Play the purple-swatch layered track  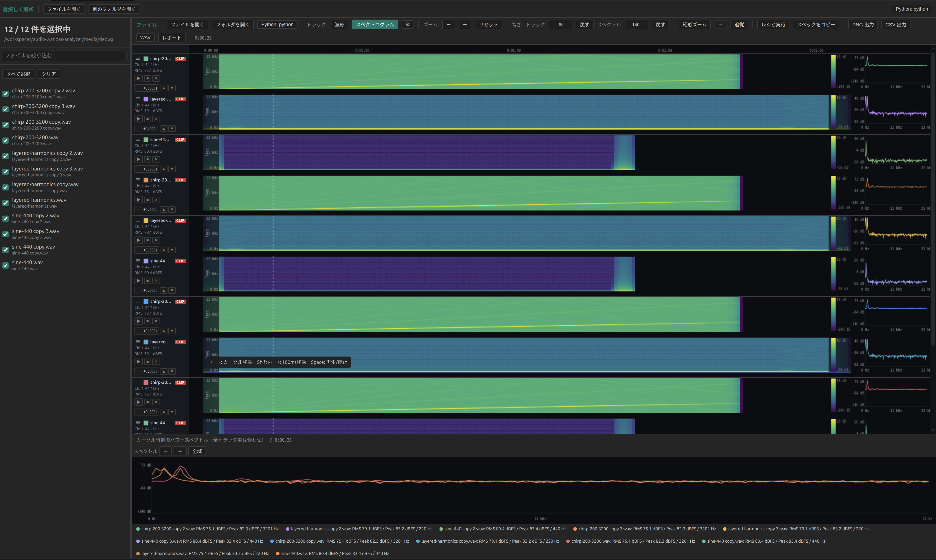tap(139, 119)
